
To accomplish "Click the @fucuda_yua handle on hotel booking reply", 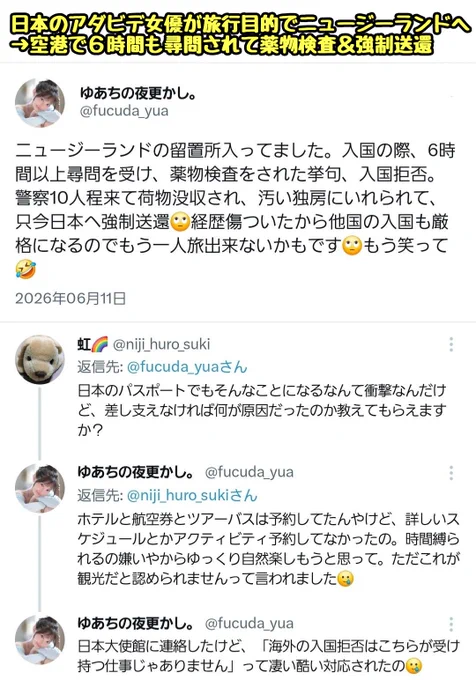I will tap(249, 472).
